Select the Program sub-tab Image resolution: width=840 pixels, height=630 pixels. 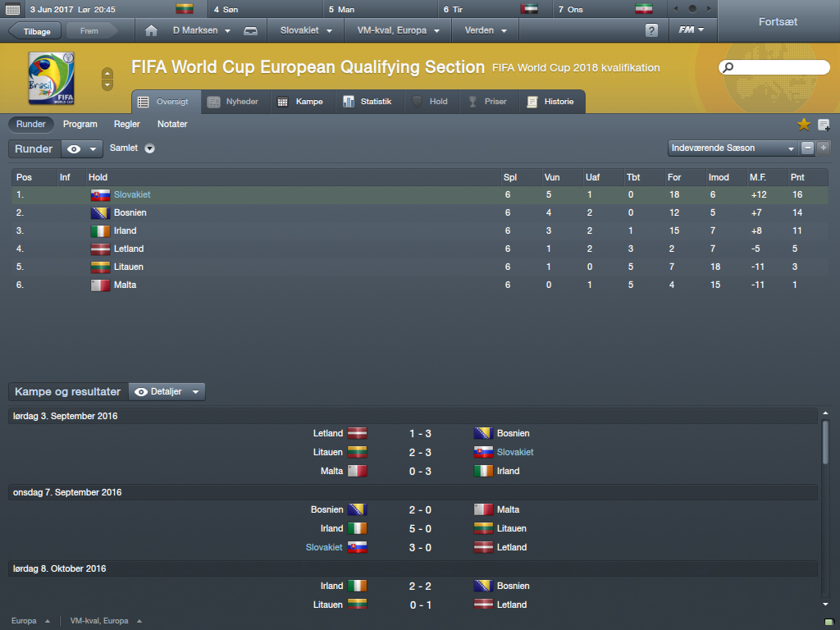point(80,124)
